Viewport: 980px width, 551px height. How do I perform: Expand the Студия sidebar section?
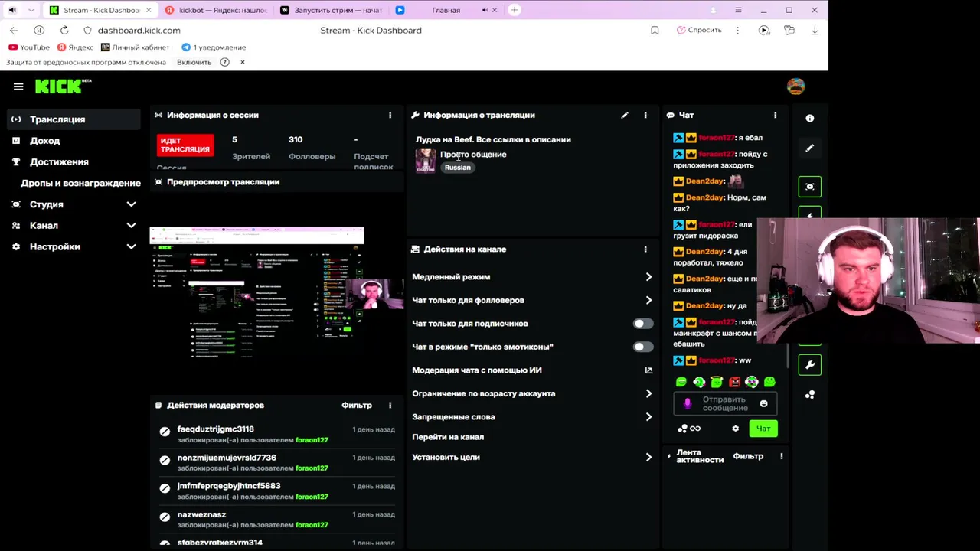[x=131, y=204]
